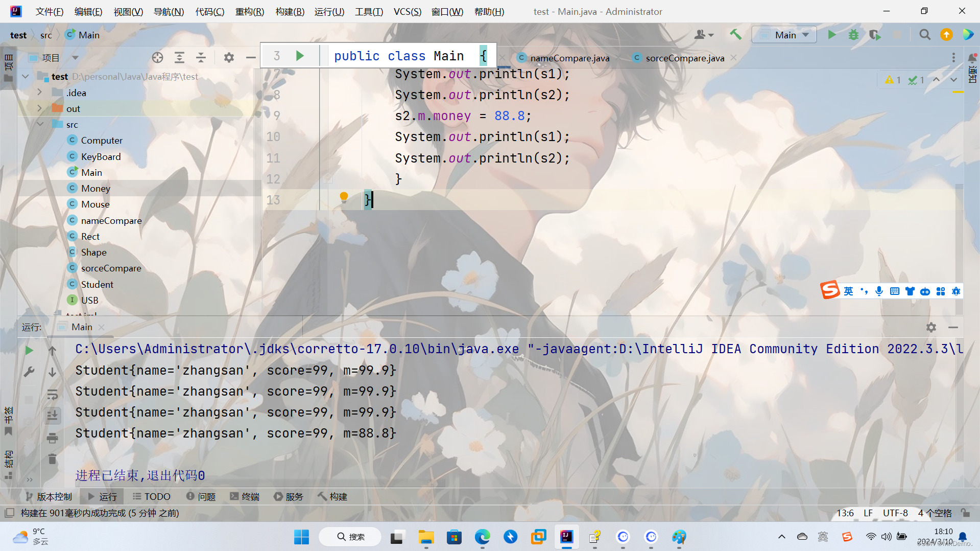Select opened file locator target icon

pos(157,58)
